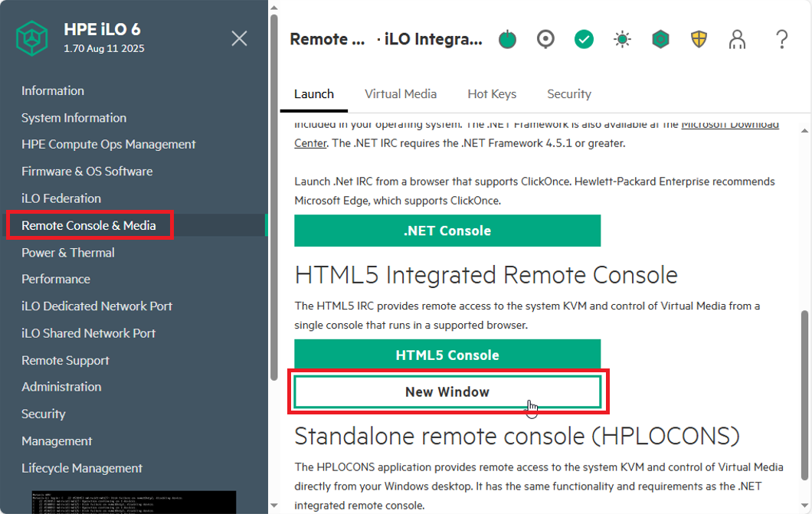Click the remote console thumbnail preview
This screenshot has width=812, height=514.
[133, 502]
